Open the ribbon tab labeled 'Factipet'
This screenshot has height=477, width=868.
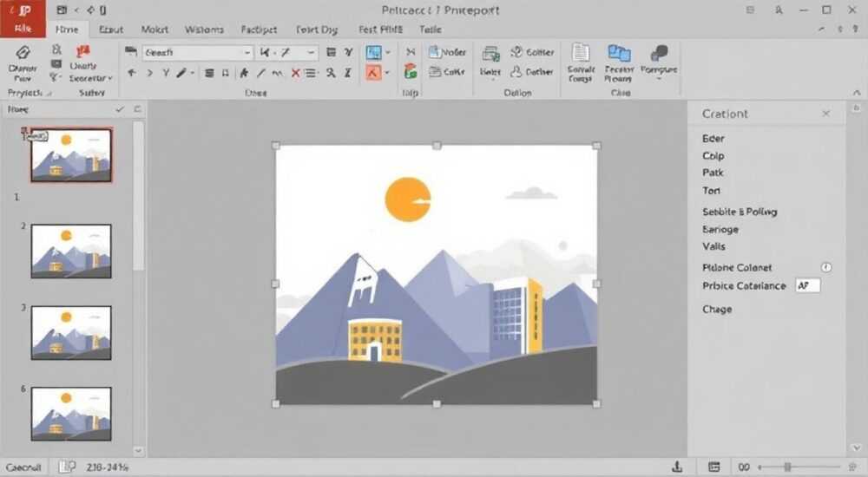(x=259, y=29)
